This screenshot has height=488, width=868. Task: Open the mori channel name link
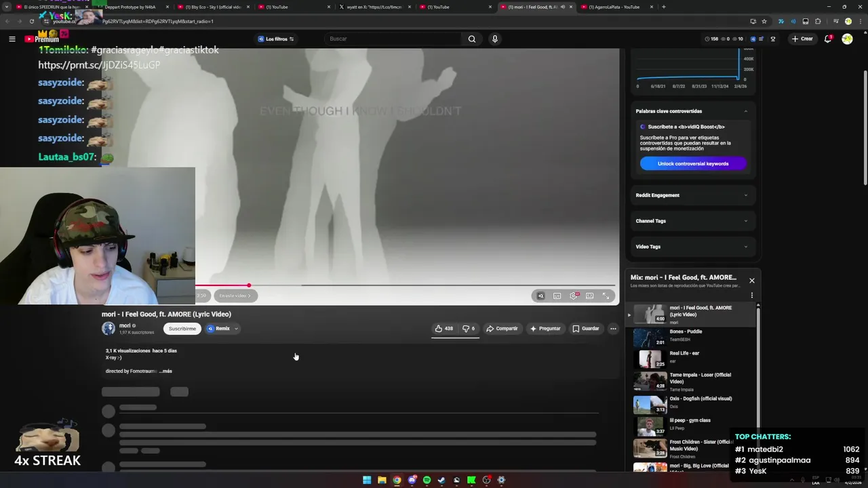[x=125, y=326]
